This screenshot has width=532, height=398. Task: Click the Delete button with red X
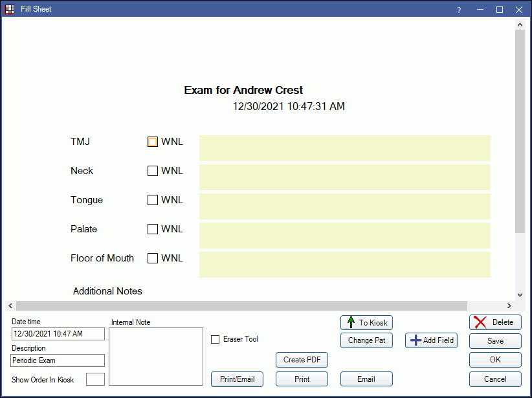click(x=495, y=322)
